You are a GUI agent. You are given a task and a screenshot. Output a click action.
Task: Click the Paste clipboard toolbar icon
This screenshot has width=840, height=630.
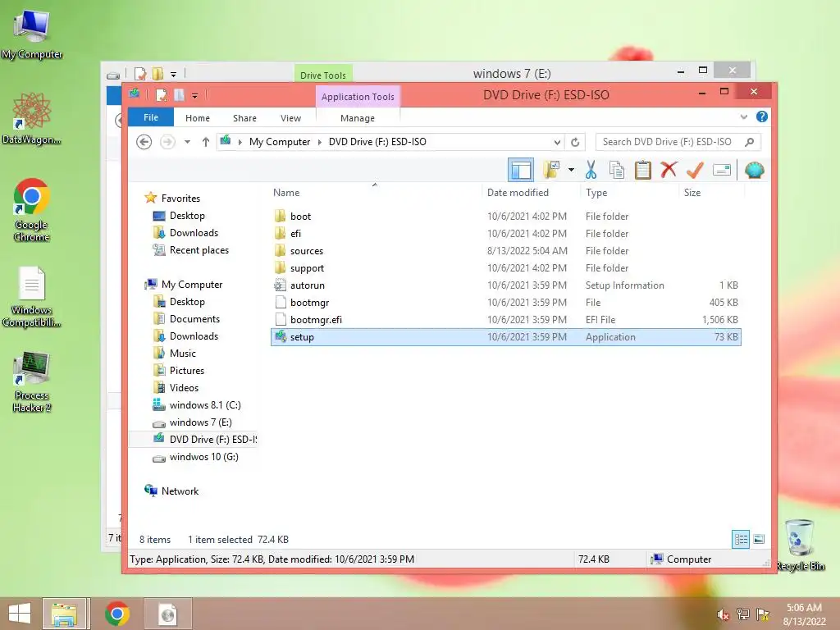[642, 171]
